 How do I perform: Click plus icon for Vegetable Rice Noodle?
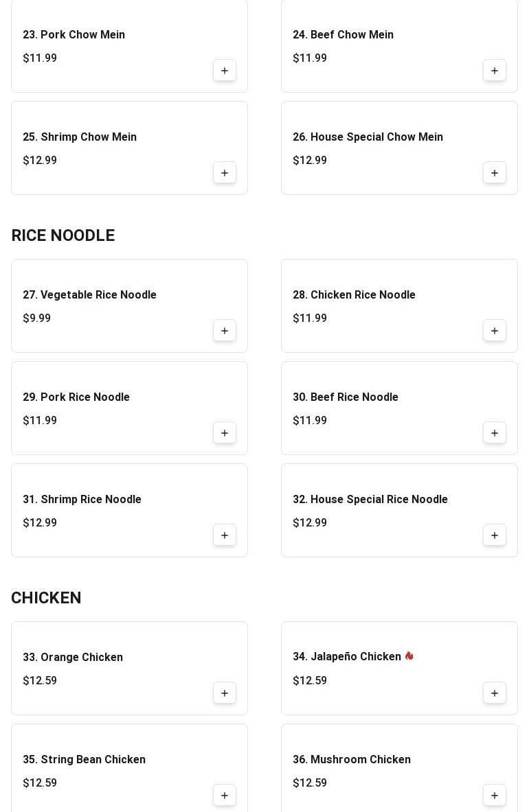(225, 330)
